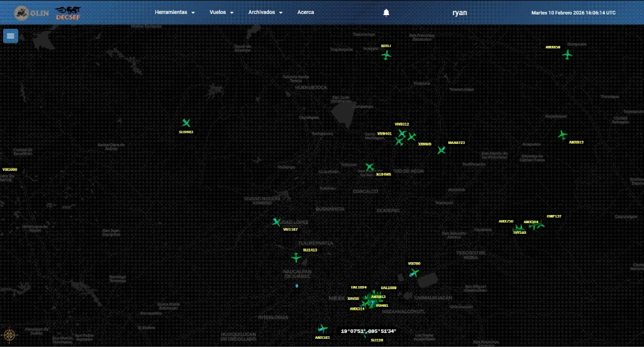Select the aircraft labeled N164WS
Viewport: 644px width, 347px height.
tap(370, 167)
